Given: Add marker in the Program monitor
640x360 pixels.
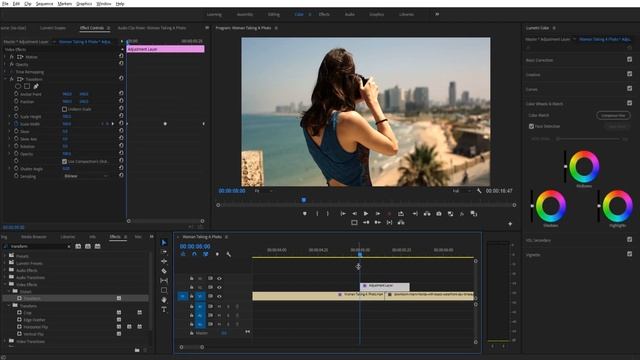Looking at the screenshot, I should click(304, 213).
